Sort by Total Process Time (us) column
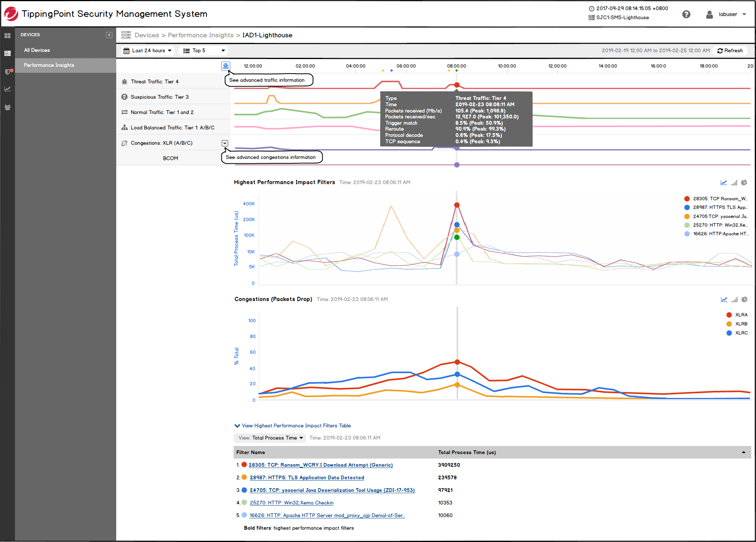 point(467,452)
